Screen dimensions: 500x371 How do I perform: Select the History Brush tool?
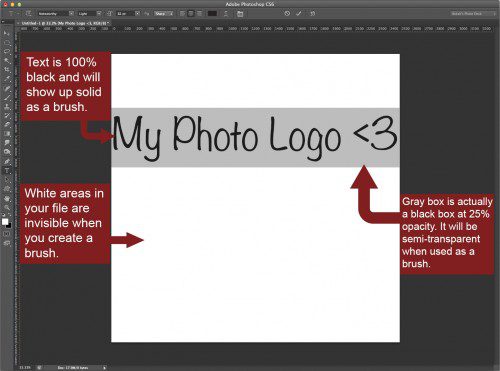click(x=6, y=116)
